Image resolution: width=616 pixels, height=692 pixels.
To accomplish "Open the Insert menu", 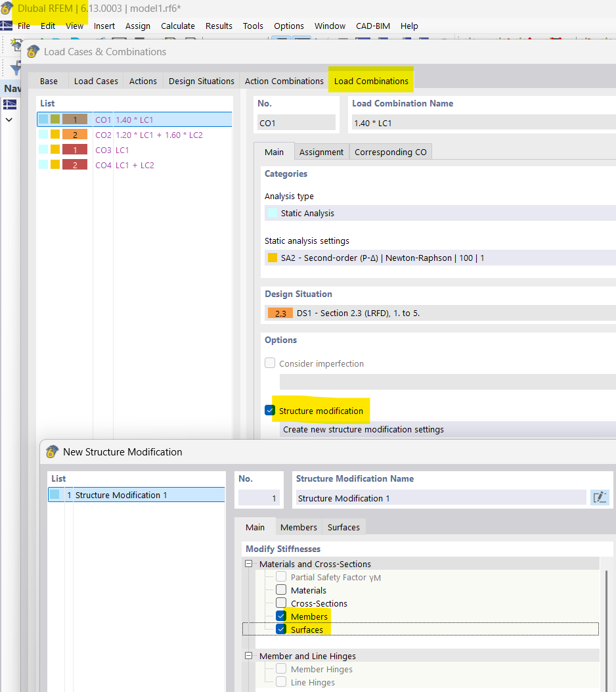I will point(104,26).
